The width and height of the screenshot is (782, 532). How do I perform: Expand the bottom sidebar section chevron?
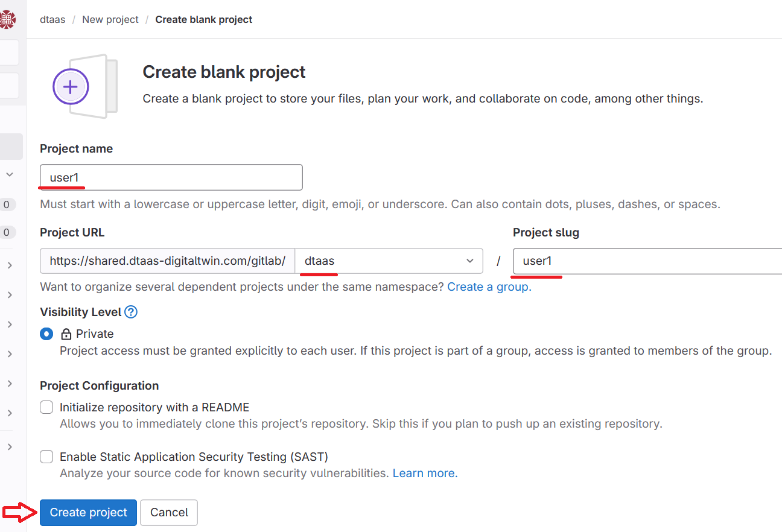[x=10, y=446]
